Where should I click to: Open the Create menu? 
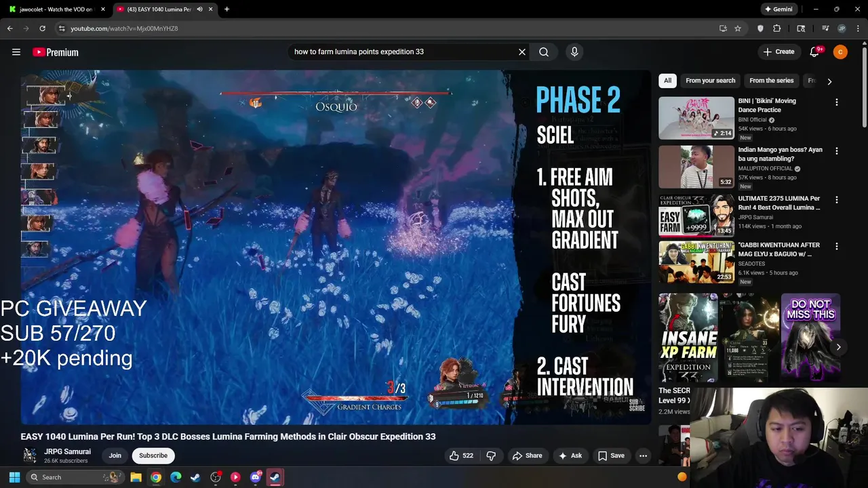point(778,52)
